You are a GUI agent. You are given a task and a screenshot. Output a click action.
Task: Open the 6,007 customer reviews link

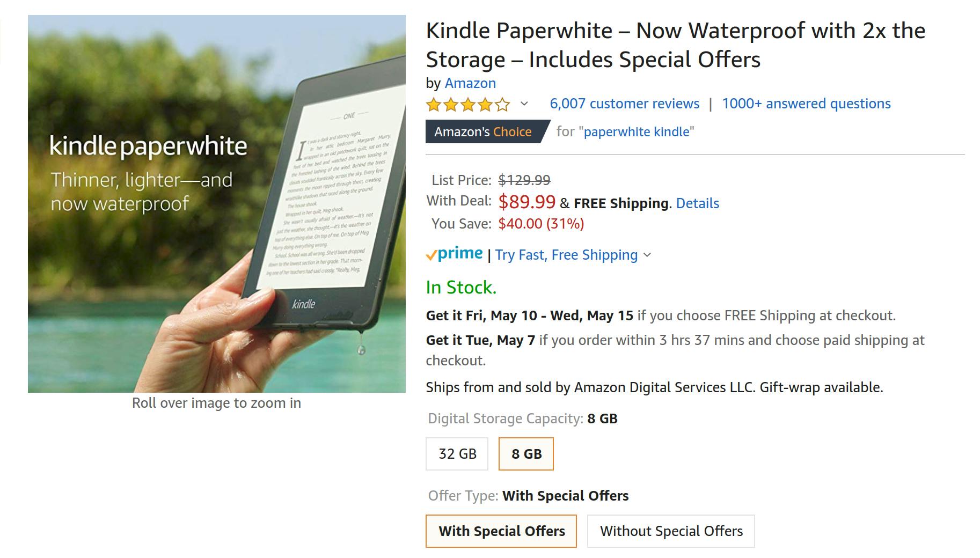pyautogui.click(x=624, y=104)
